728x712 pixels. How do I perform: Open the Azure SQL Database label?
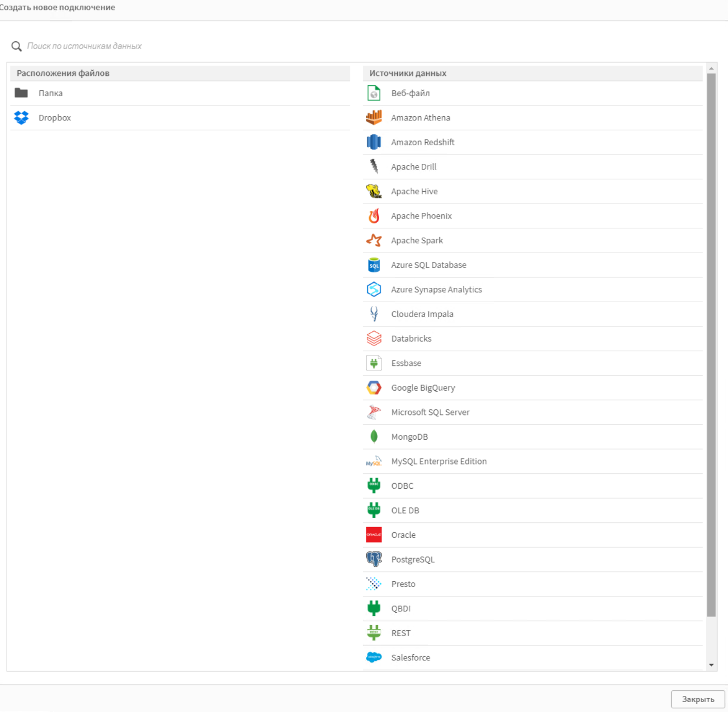point(429,265)
